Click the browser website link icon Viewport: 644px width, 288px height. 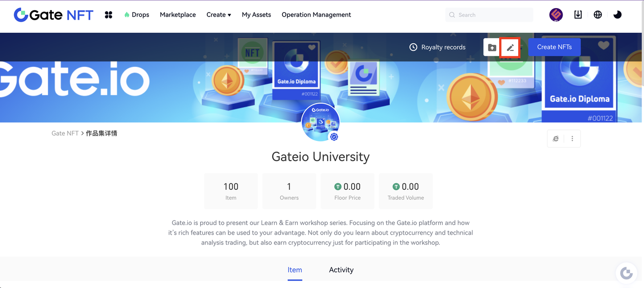point(555,138)
